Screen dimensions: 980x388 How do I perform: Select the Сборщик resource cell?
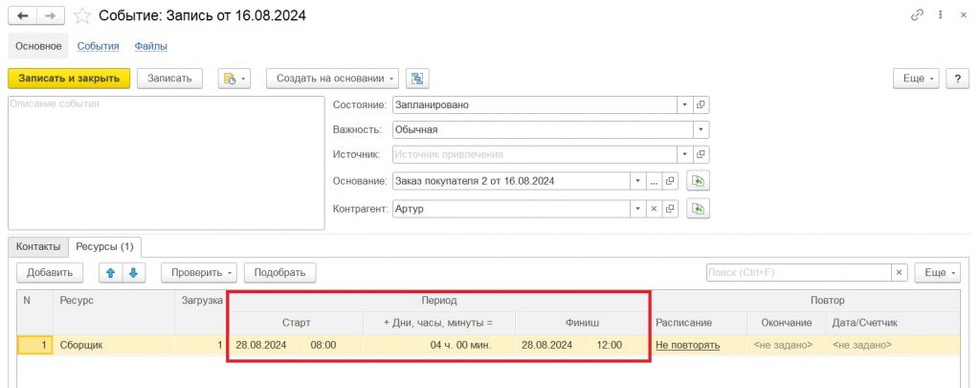point(114,345)
